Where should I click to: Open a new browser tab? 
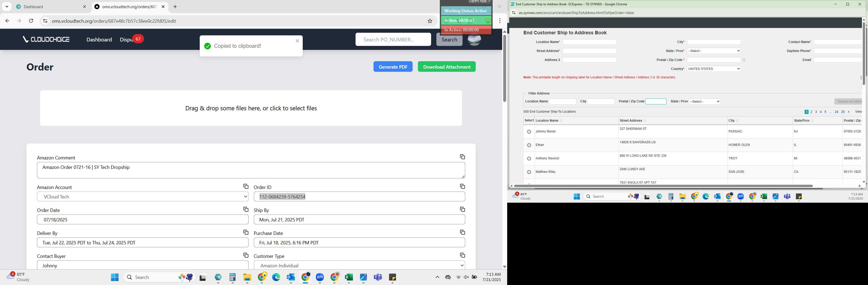pos(175,7)
